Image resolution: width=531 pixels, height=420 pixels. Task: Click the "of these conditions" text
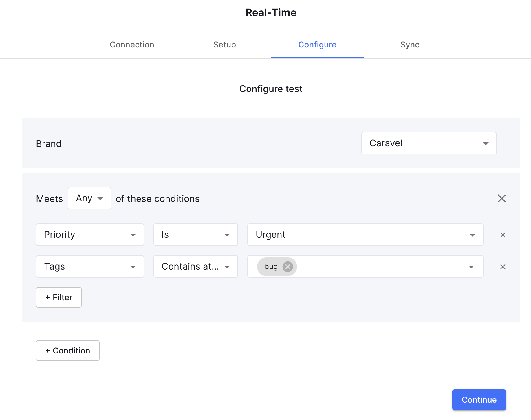(158, 199)
